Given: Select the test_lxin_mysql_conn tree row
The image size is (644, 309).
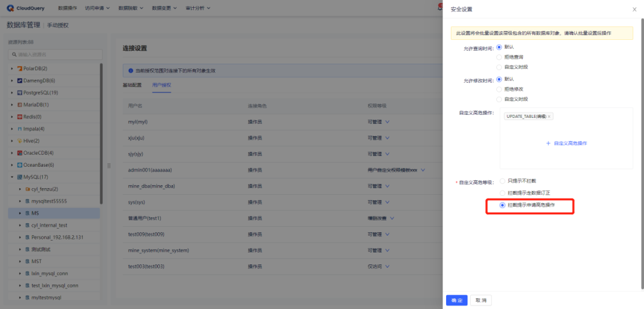Looking at the screenshot, I should point(54,286).
